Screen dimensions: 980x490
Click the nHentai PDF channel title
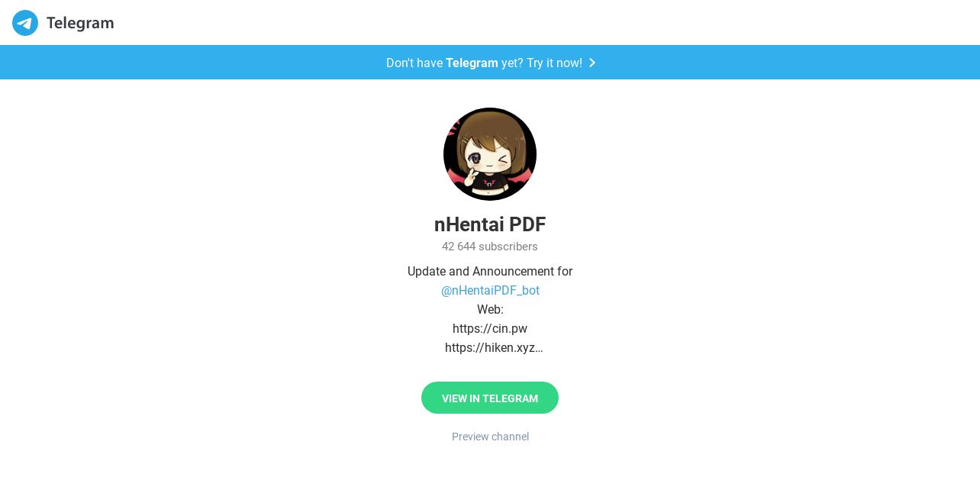490,224
